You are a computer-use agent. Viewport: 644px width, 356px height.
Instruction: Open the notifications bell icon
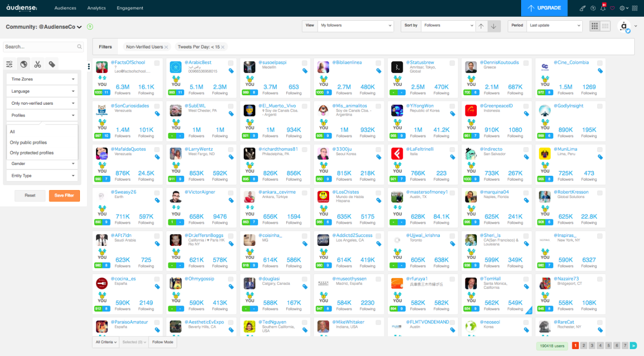pyautogui.click(x=603, y=8)
